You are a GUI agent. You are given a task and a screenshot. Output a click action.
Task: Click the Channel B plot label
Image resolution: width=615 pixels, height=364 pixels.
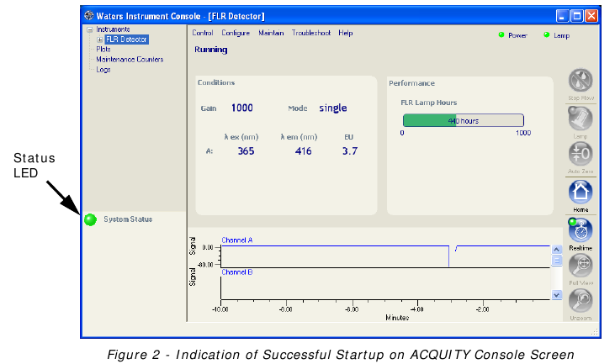237,272
